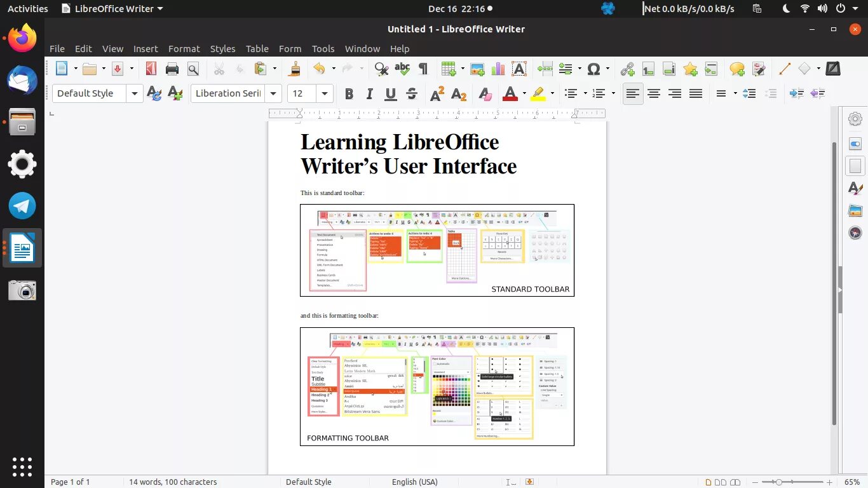Viewport: 868px width, 488px height.
Task: Select Clone Formatting paintbrush
Action: 295,69
